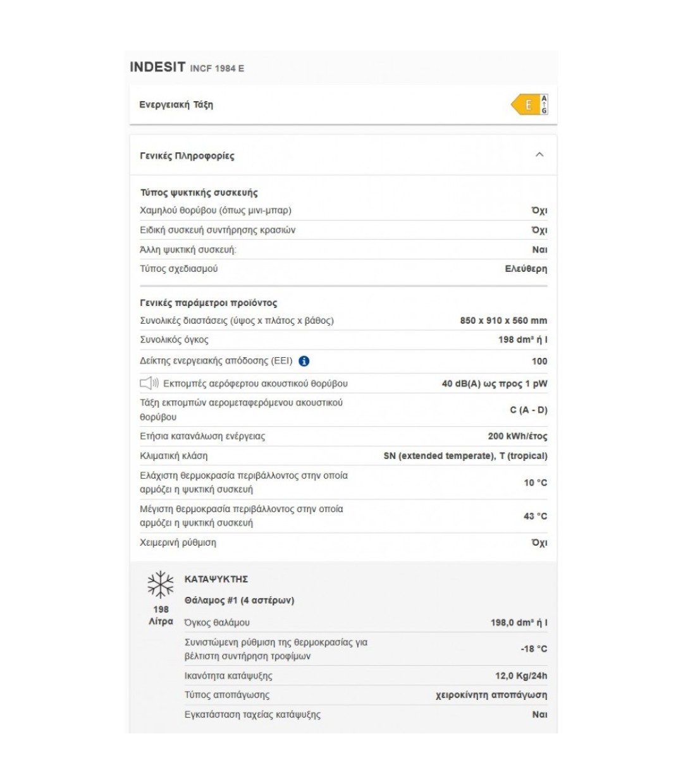Select the 198 Λίτρα capacity badge
The width and height of the screenshot is (683, 784).
161,615
